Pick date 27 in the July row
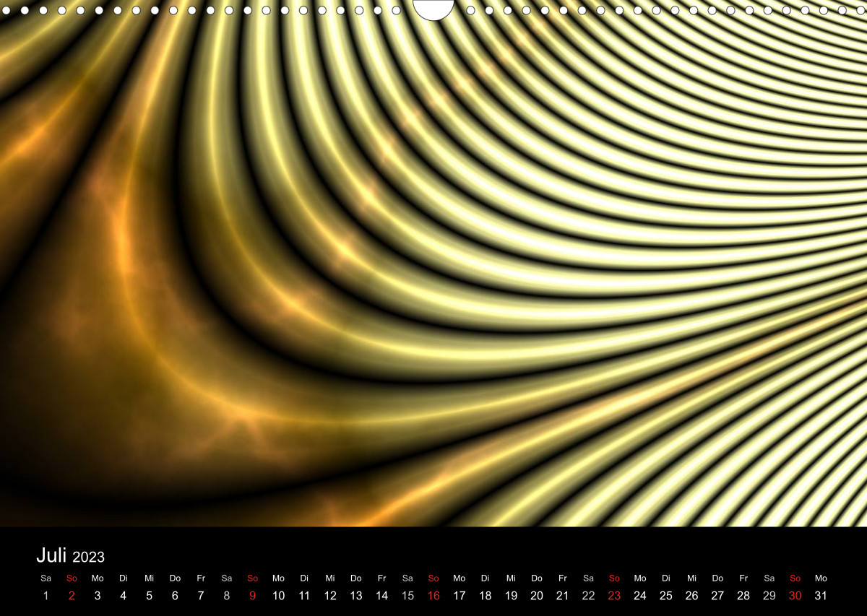 [717, 596]
